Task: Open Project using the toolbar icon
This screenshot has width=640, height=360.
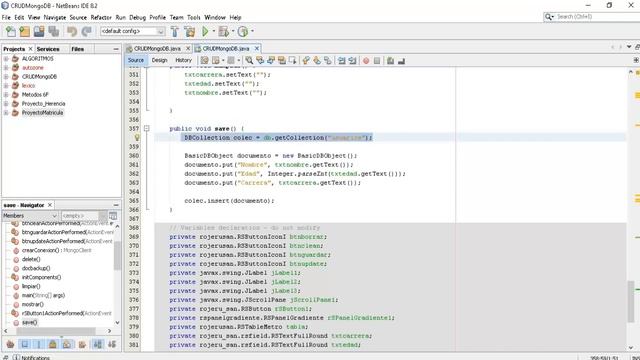Action: (x=39, y=31)
